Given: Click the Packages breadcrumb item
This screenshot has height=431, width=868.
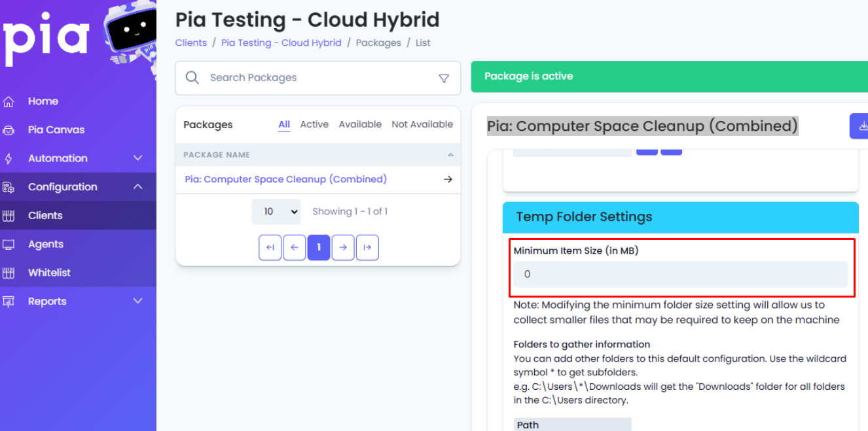Looking at the screenshot, I should click(378, 43).
